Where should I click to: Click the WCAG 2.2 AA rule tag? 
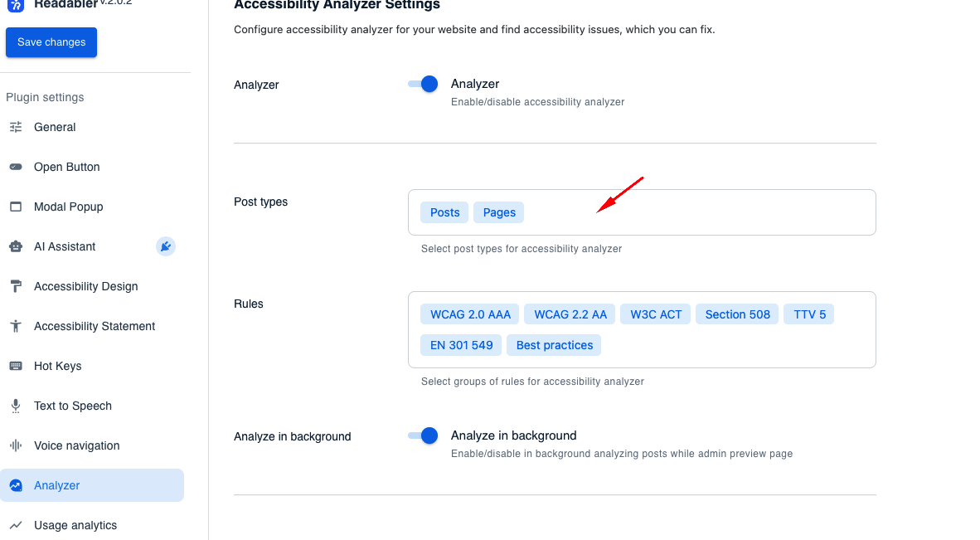pos(570,314)
